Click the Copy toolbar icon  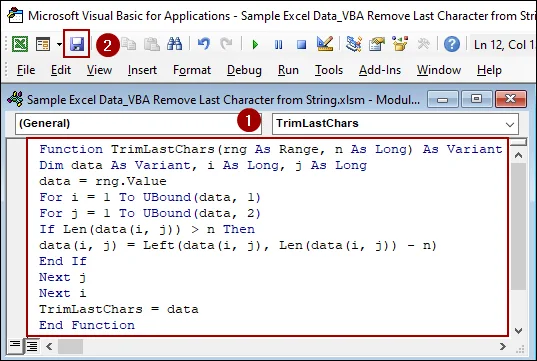[x=129, y=44]
